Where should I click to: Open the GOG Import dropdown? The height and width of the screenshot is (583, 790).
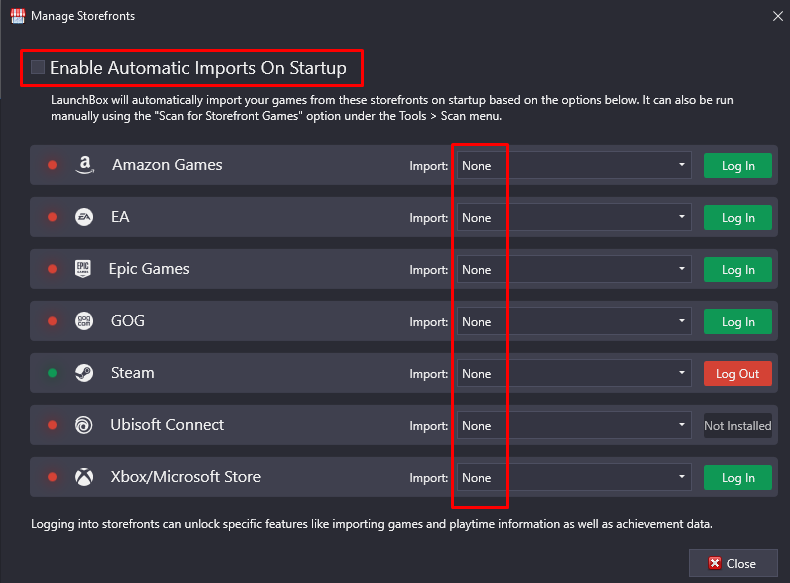point(574,321)
